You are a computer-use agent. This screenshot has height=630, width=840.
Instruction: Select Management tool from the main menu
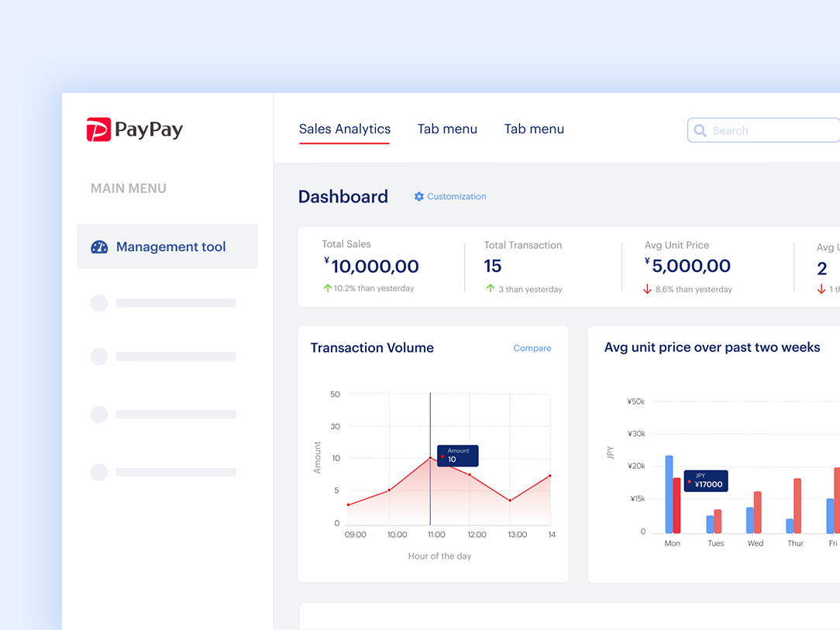pos(170,246)
